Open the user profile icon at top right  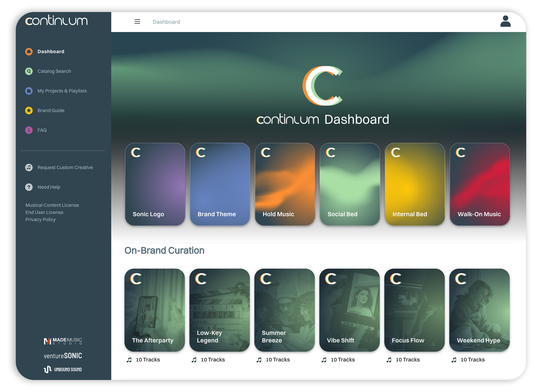[x=505, y=22]
